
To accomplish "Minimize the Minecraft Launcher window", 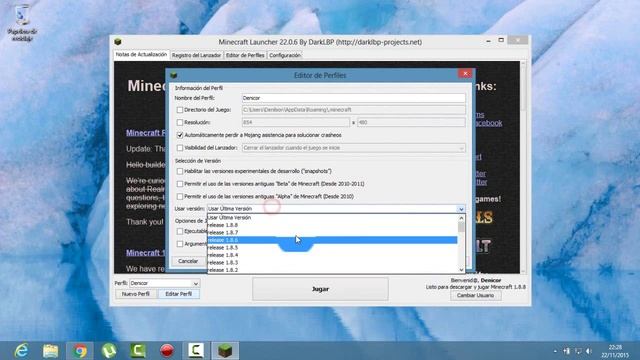I will click(489, 41).
